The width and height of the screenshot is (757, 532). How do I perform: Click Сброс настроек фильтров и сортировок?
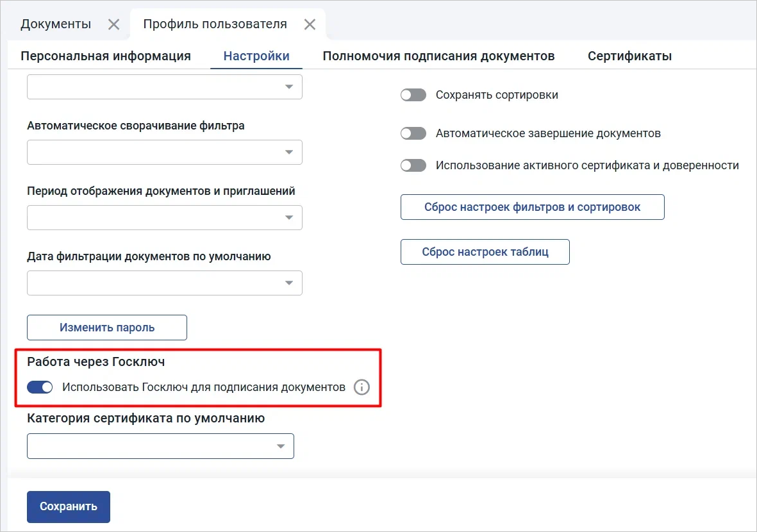coord(532,207)
